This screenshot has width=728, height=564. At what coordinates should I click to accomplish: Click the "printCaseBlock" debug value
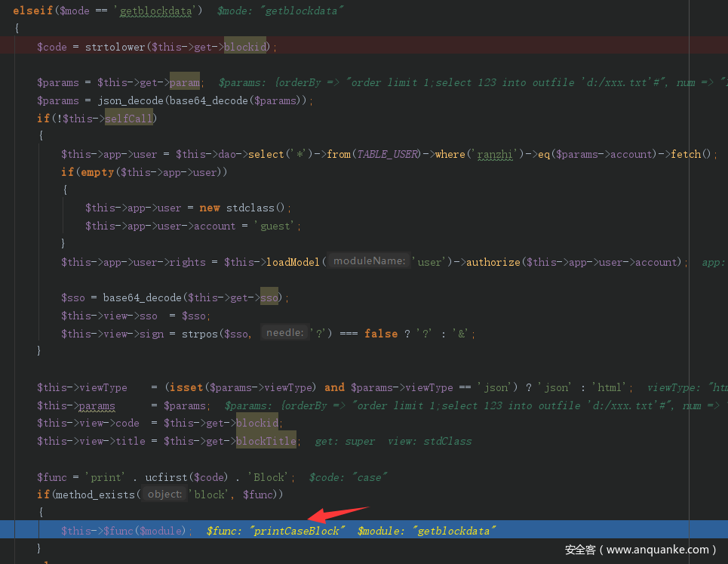299,531
